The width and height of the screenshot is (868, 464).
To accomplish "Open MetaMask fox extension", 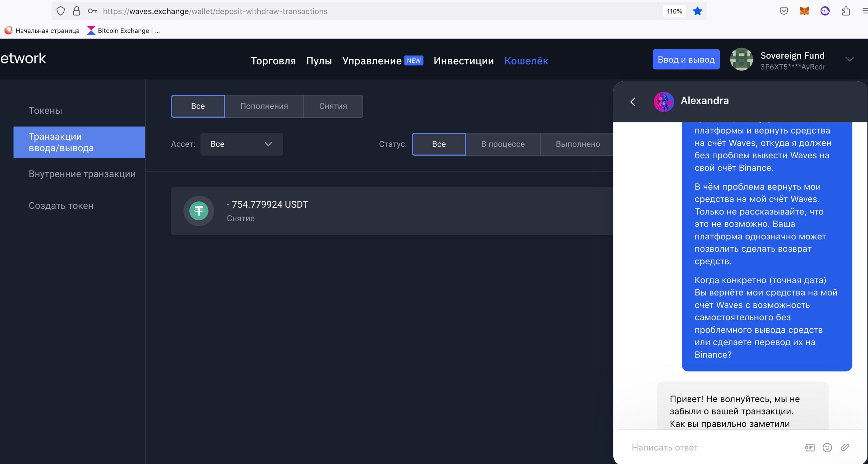I will [804, 11].
